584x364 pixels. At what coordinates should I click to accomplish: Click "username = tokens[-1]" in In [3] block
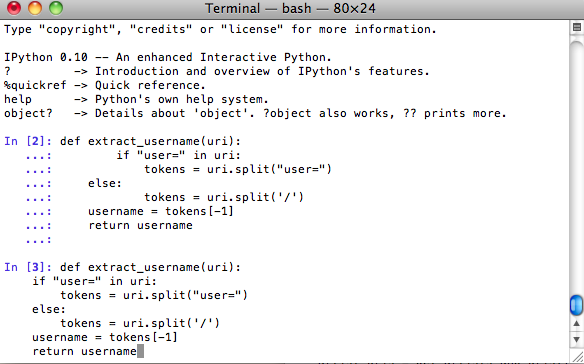coord(105,337)
